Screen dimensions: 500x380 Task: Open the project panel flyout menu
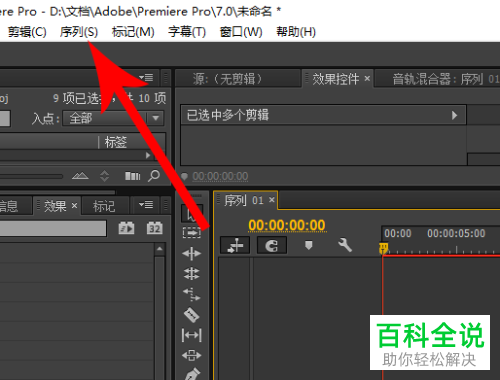click(146, 78)
